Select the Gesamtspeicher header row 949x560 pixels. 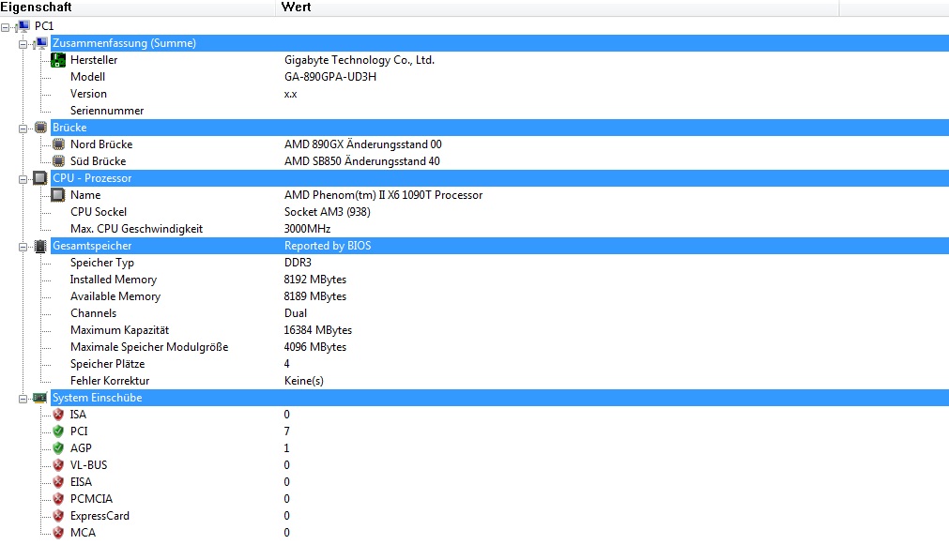point(499,246)
